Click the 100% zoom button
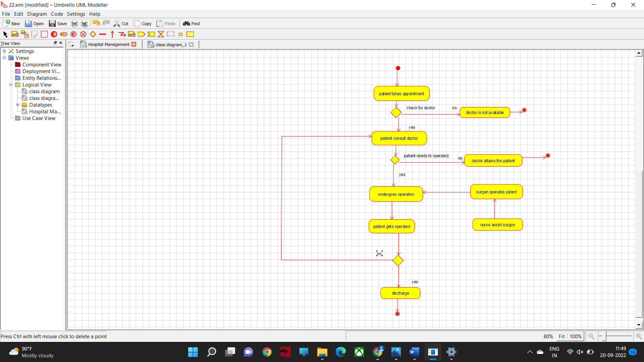This screenshot has height=362, width=644. click(576, 336)
